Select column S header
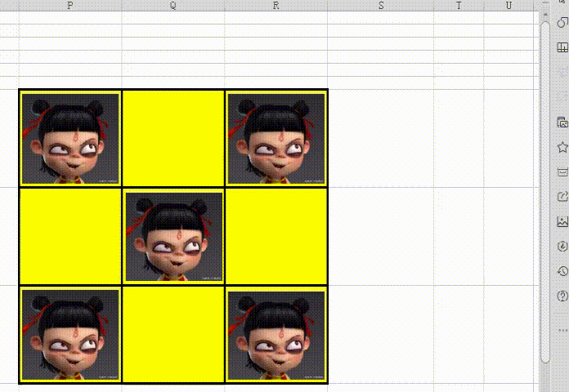The image size is (569, 392). click(381, 6)
